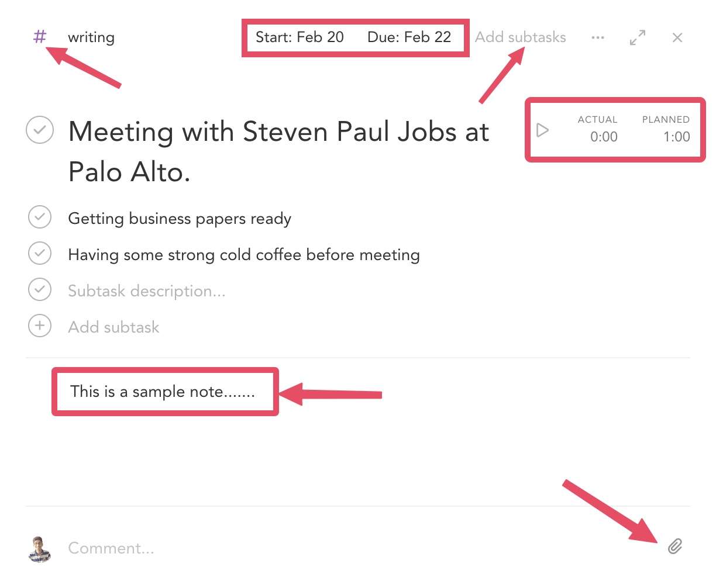Edit the Planned time 1:00 value

tap(676, 137)
